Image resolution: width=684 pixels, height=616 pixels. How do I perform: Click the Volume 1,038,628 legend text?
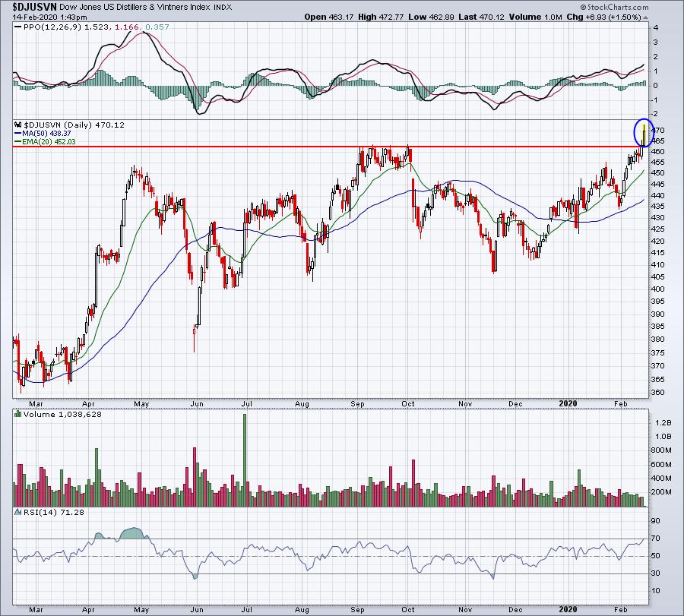[62, 414]
